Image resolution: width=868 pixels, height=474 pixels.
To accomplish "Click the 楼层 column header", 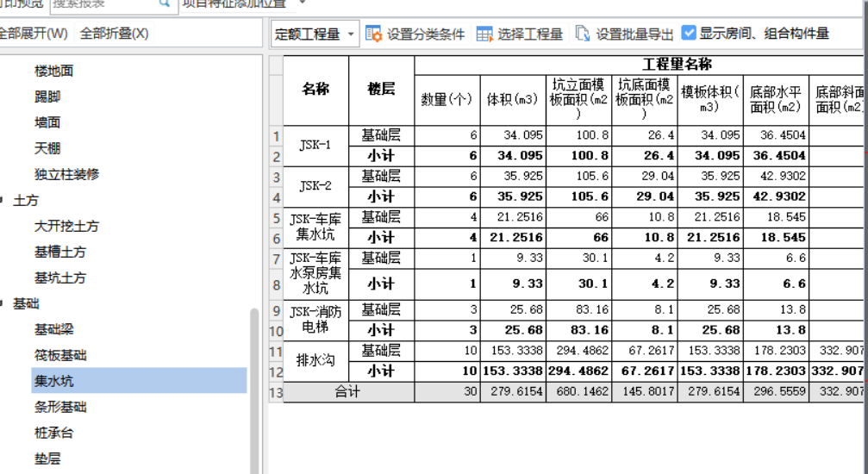I will pyautogui.click(x=381, y=90).
